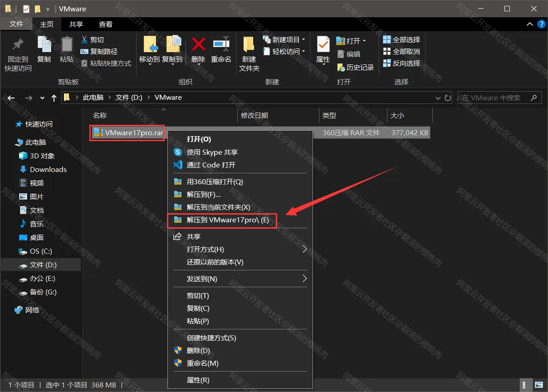Select Quick access (快速访问) in sidebar
548x392 pixels.
34,124
